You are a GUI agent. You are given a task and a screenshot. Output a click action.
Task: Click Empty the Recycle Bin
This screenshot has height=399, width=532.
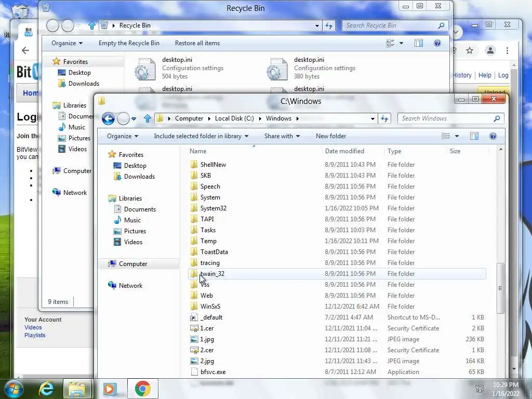[x=129, y=43]
